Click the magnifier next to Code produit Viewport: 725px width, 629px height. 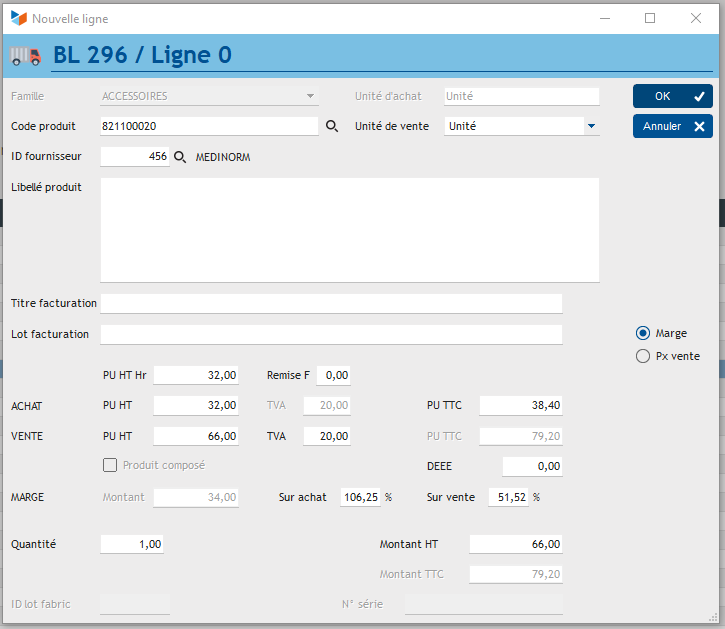click(x=333, y=127)
